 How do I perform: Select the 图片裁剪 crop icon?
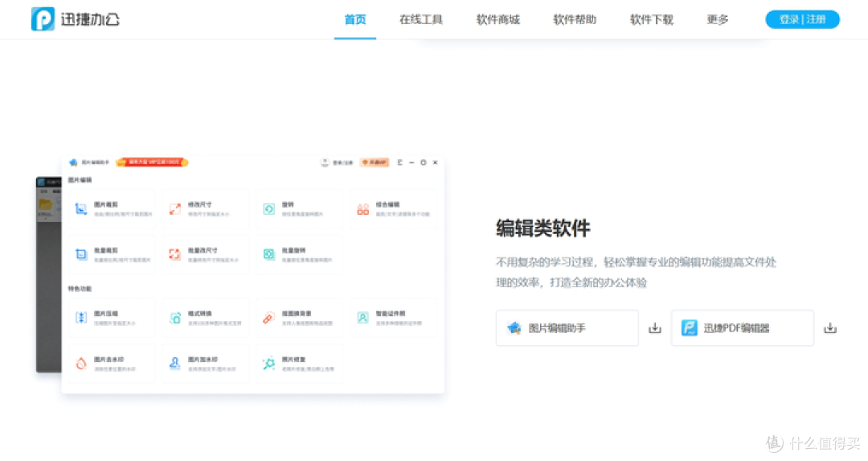pos(81,209)
